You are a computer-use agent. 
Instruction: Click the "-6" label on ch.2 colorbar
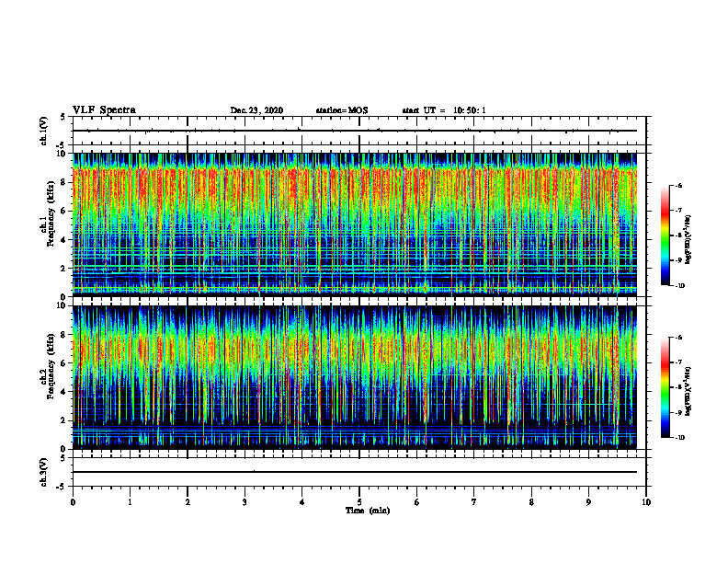click(x=678, y=338)
